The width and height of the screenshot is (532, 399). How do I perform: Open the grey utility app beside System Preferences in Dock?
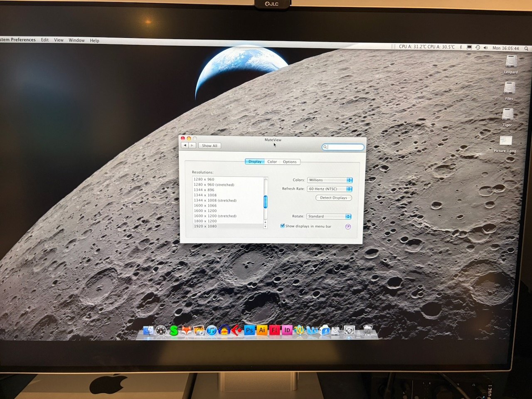tap(337, 330)
